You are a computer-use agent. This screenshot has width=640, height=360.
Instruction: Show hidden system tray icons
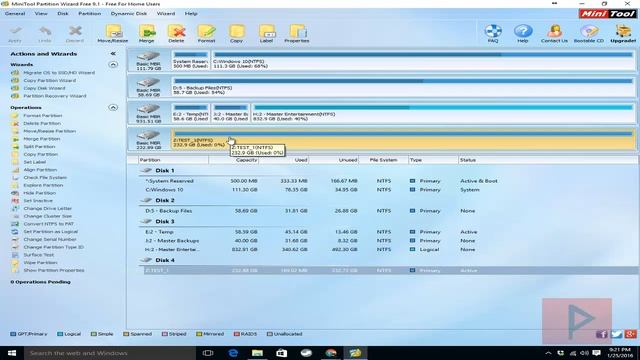click(548, 353)
